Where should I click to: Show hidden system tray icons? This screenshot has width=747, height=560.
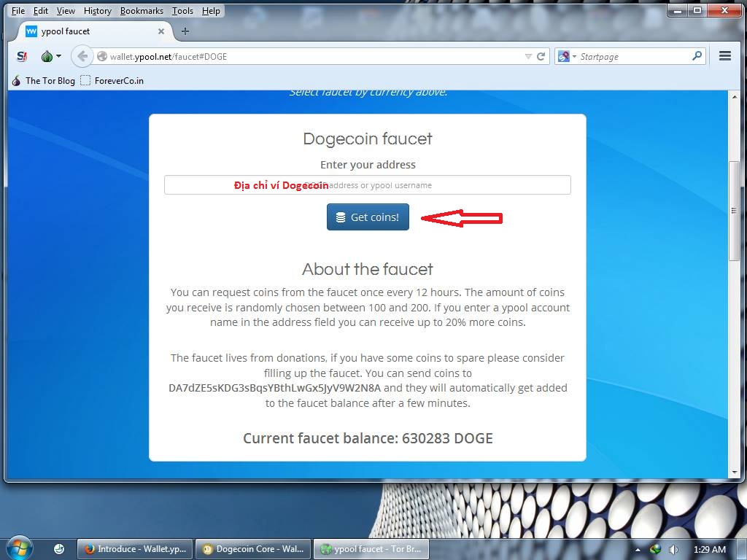(x=638, y=550)
